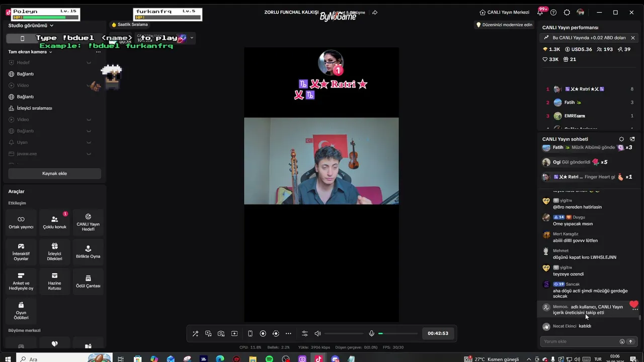The height and width of the screenshot is (362, 644).
Task: Open the dropdown arrow beside the capsule icon
Action: tap(192, 38)
